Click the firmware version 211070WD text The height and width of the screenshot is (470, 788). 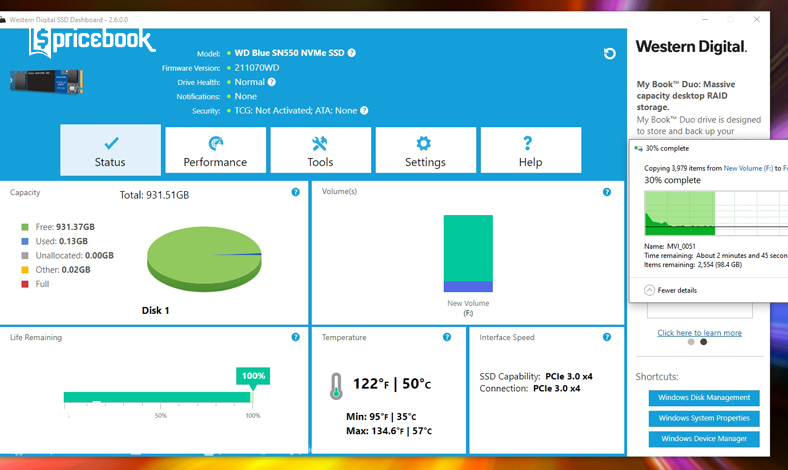click(x=257, y=67)
